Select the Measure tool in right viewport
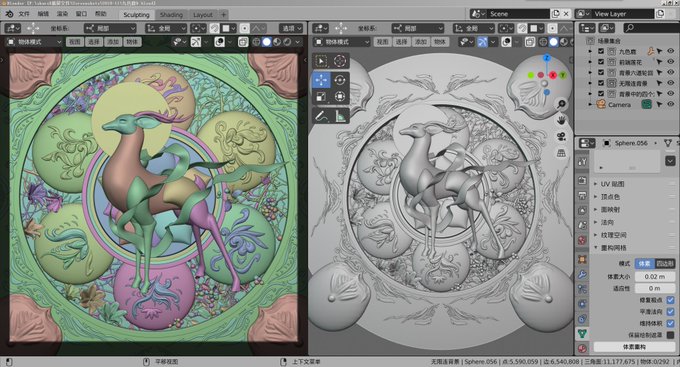The height and width of the screenshot is (367, 680). tap(340, 116)
